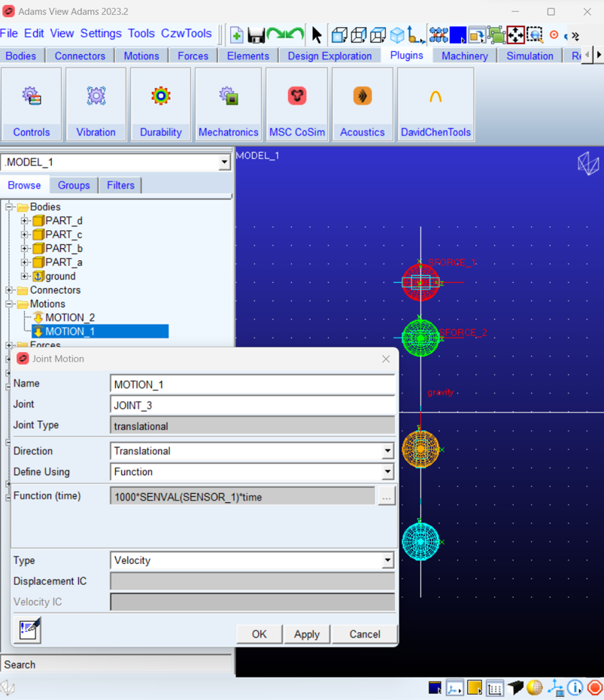
Task: Collapse the Motions tree folder
Action: [x=9, y=304]
